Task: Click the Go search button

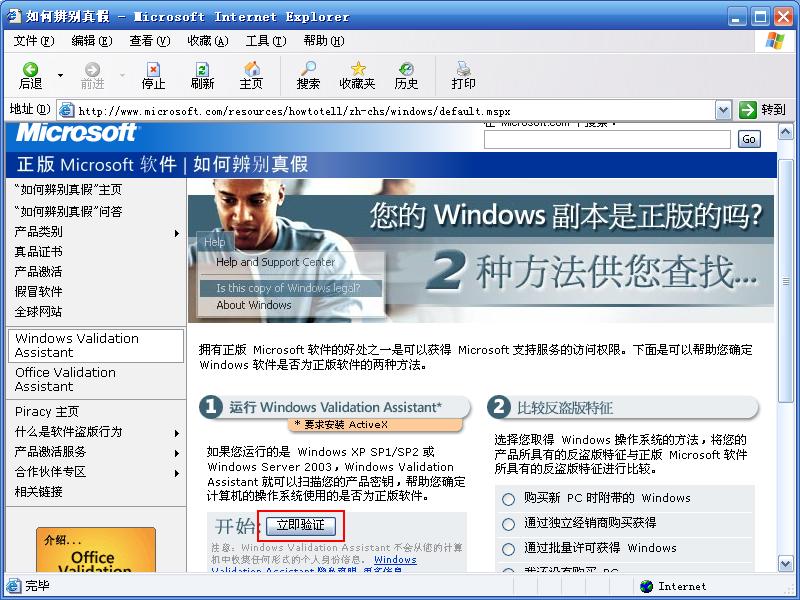Action: (x=749, y=139)
